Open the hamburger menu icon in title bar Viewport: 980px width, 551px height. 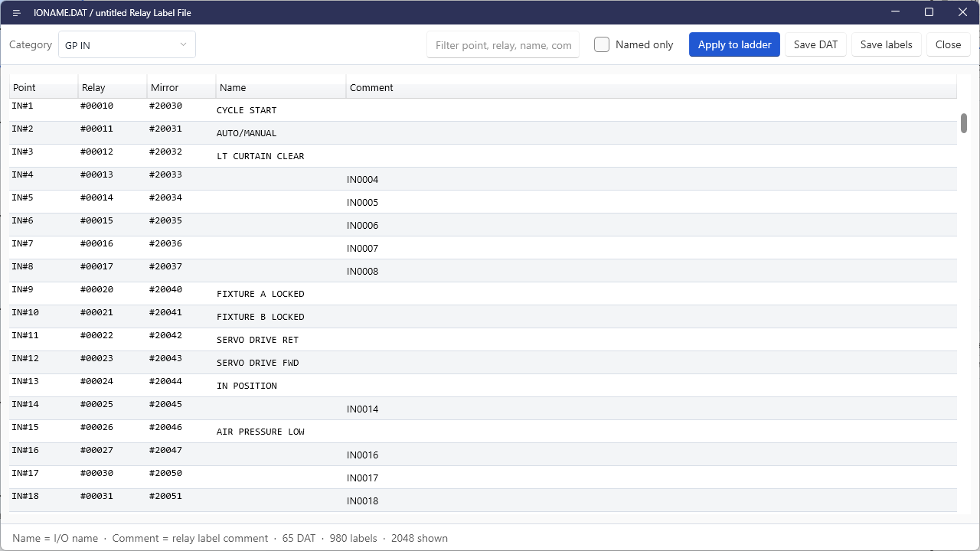16,12
